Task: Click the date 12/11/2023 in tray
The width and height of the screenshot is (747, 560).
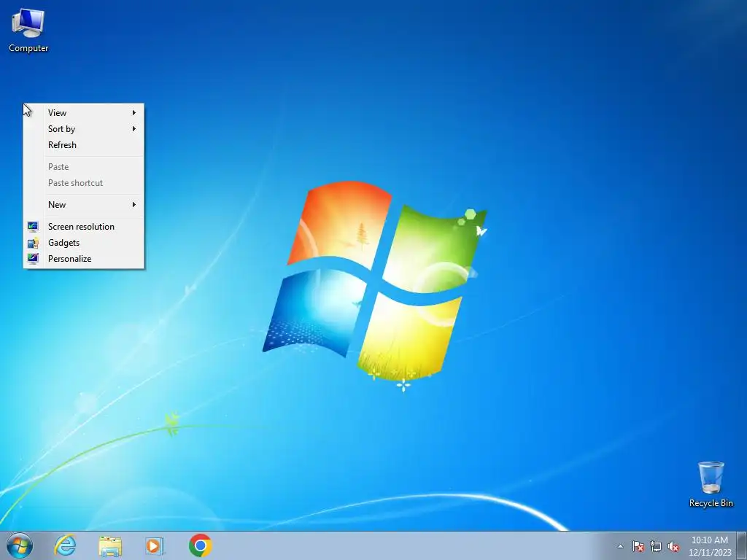Action: (710, 553)
